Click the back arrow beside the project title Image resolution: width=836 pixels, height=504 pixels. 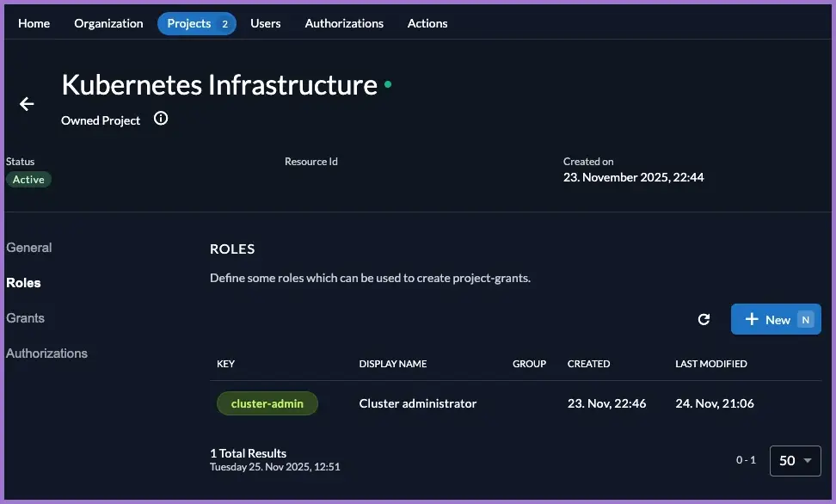[x=27, y=104]
